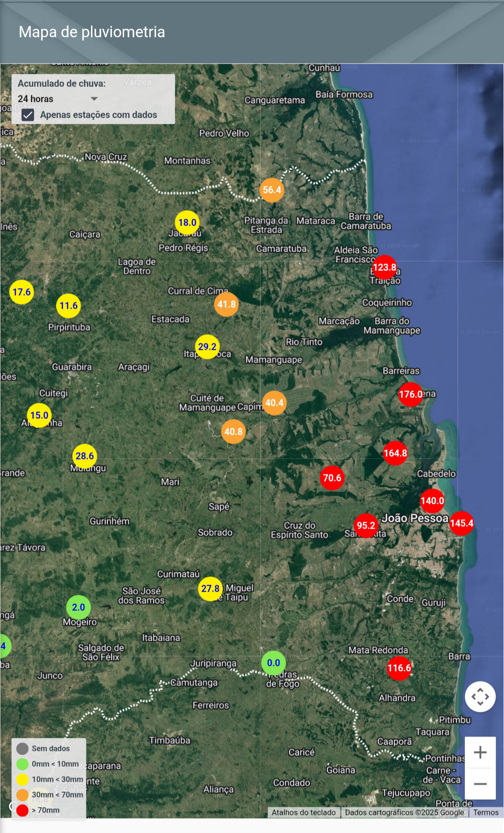Open the map camera pan control
The width and height of the screenshot is (504, 833).
480,697
